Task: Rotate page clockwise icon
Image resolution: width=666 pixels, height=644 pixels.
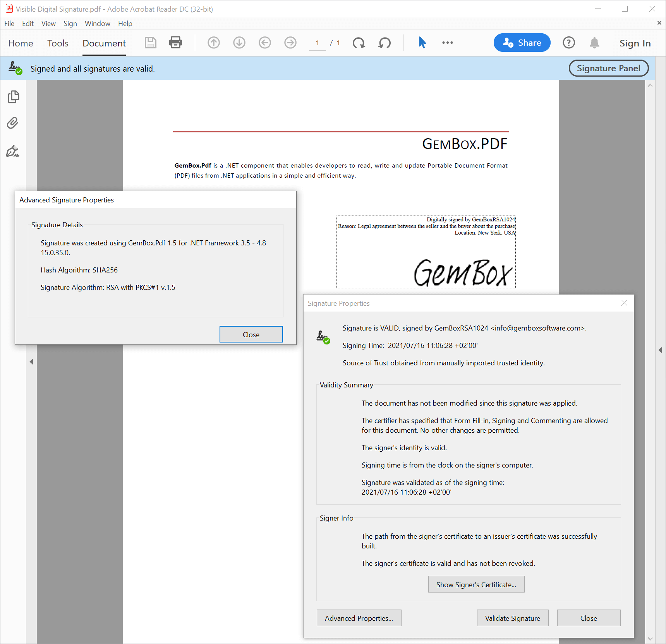Action: (359, 43)
